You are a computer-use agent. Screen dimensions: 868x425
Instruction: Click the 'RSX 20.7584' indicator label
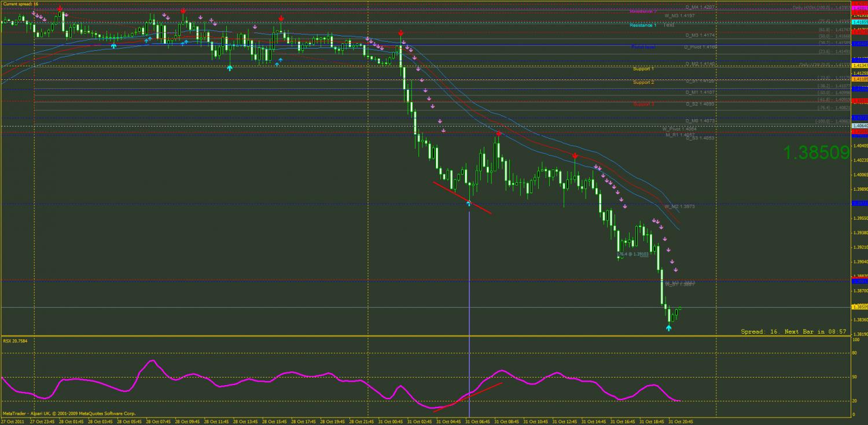click(15, 341)
